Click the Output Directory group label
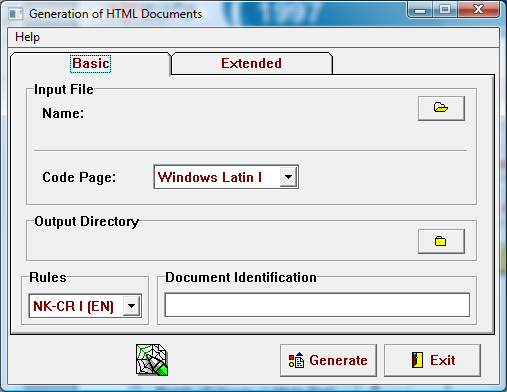Image resolution: width=507 pixels, height=392 pixels. [87, 221]
